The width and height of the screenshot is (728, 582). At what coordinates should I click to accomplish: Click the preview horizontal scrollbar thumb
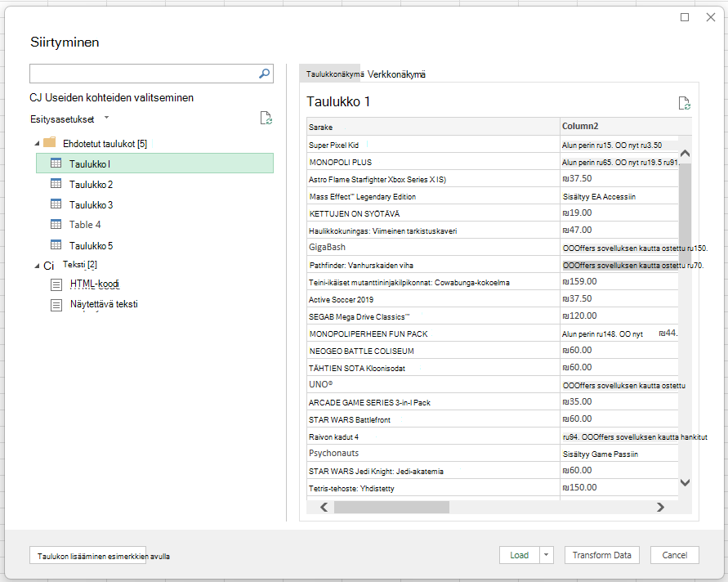click(x=391, y=508)
